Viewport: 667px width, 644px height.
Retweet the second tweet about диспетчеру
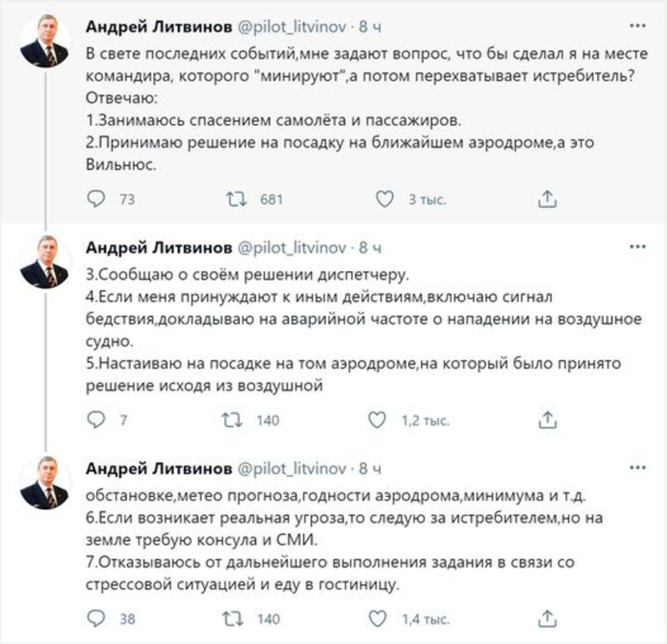[233, 420]
